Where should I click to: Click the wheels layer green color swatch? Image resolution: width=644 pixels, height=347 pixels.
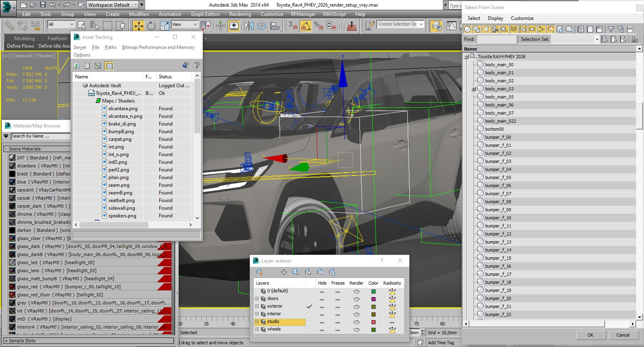click(373, 330)
